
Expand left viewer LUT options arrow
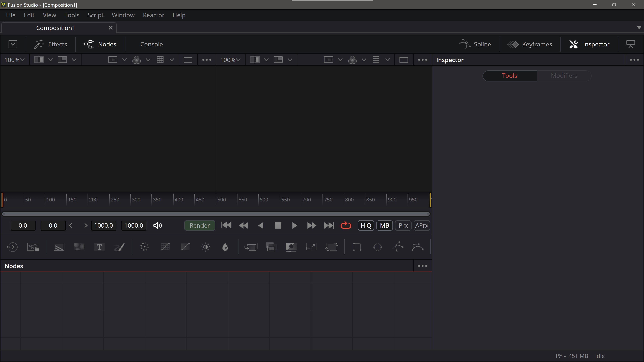172,60
